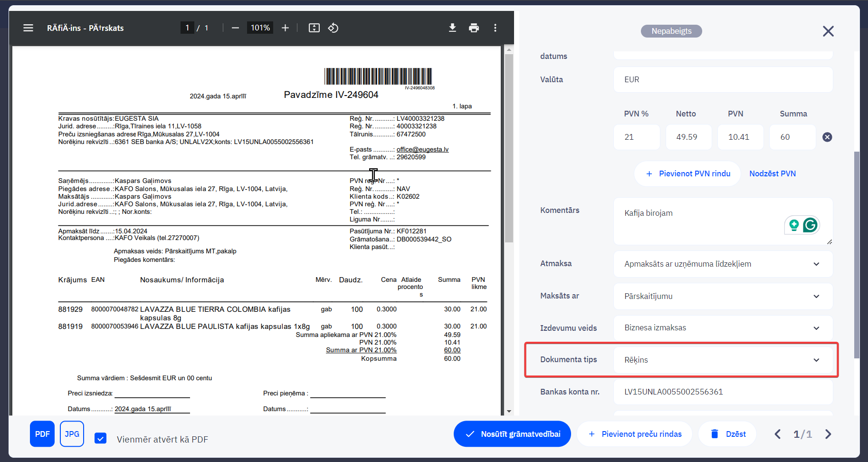Switch view to PDF format
The height and width of the screenshot is (462, 868).
click(x=42, y=434)
